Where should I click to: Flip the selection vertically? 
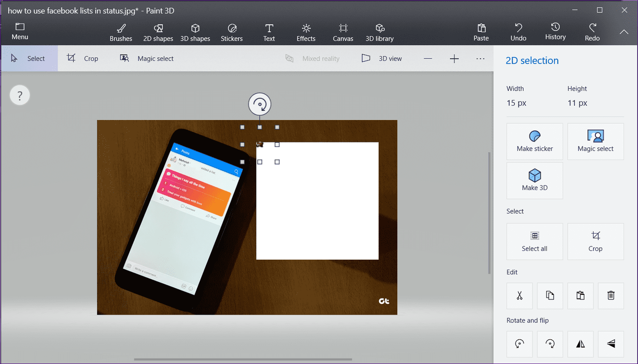point(611,344)
